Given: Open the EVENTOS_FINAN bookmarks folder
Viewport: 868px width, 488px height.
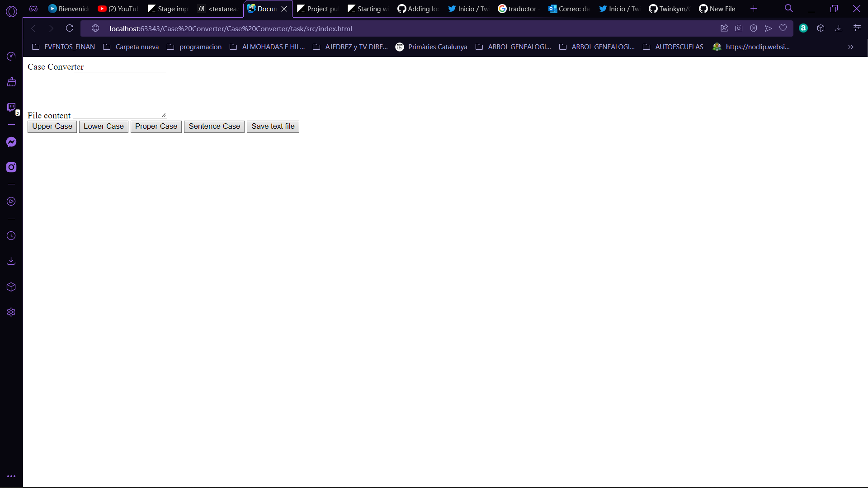Looking at the screenshot, I should (x=63, y=47).
